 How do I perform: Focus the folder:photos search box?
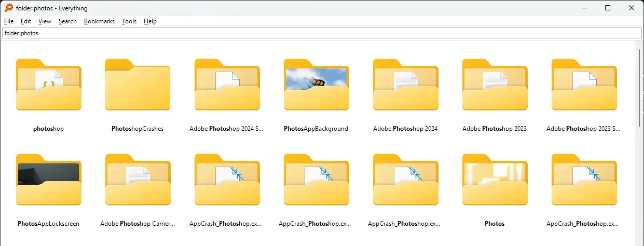322,33
